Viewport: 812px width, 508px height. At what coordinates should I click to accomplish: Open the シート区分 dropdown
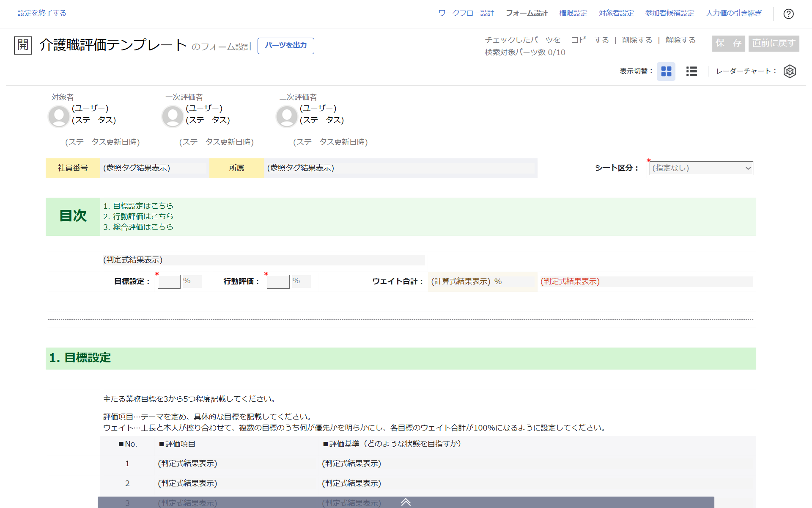point(701,168)
